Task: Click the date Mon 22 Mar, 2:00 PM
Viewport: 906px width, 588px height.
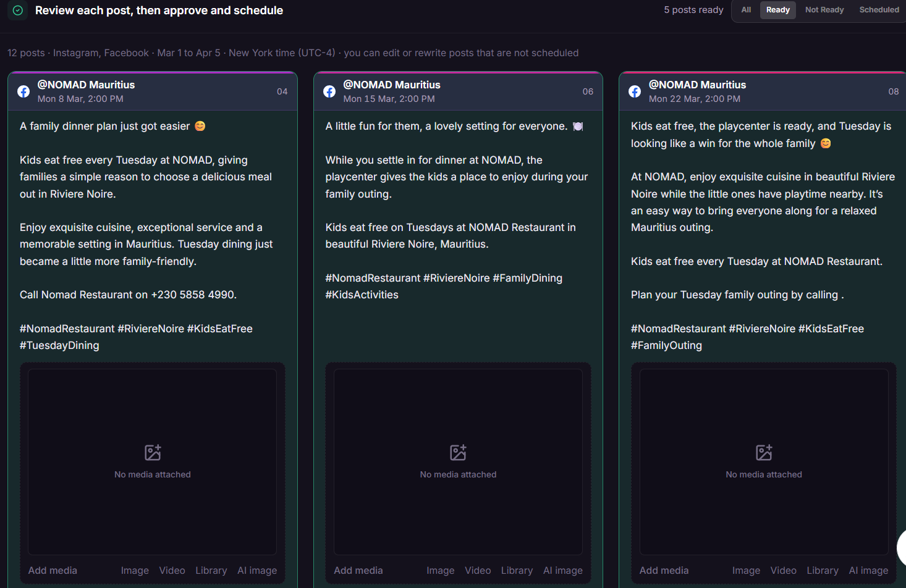Action: (x=695, y=99)
